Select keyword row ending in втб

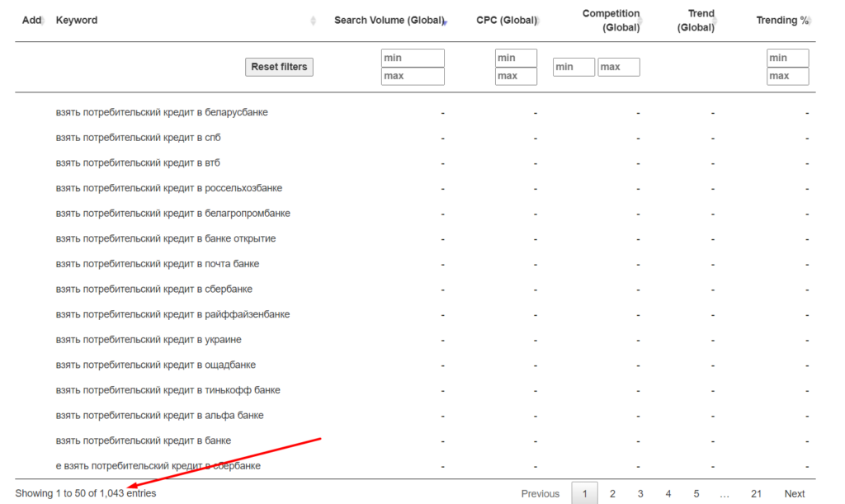138,163
